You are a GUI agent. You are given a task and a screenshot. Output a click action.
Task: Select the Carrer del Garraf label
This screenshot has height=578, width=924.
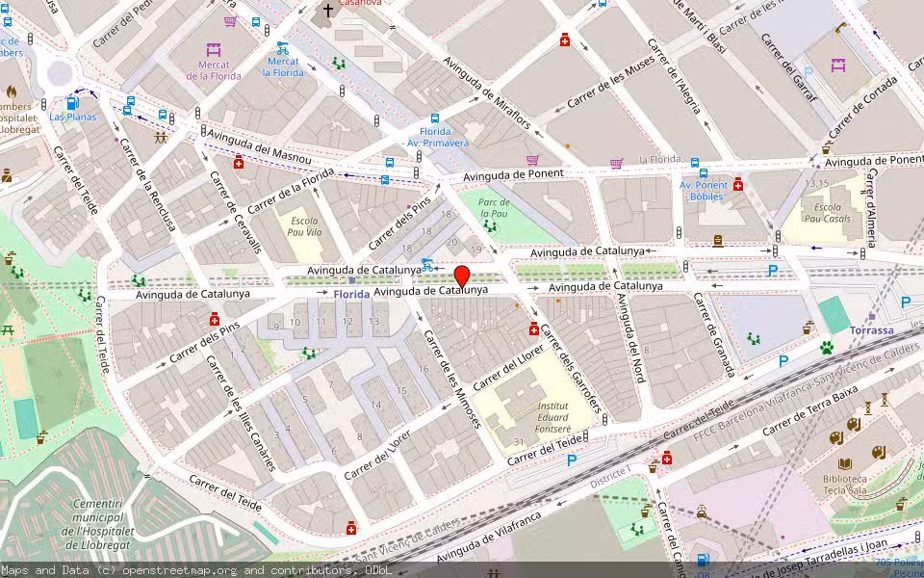(x=788, y=67)
